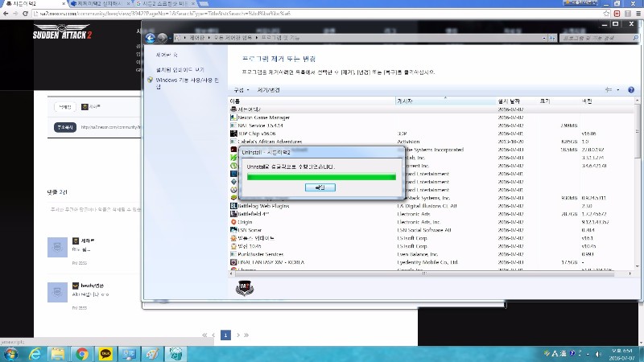
Task: Click the back arrow in Control Panel
Action: coord(150,38)
